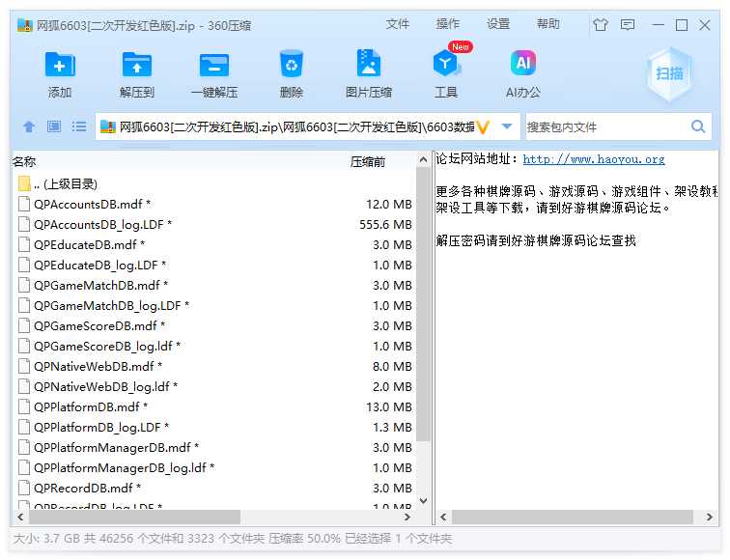Open the Settings (设置) menu
The image size is (730, 560).
click(x=497, y=24)
